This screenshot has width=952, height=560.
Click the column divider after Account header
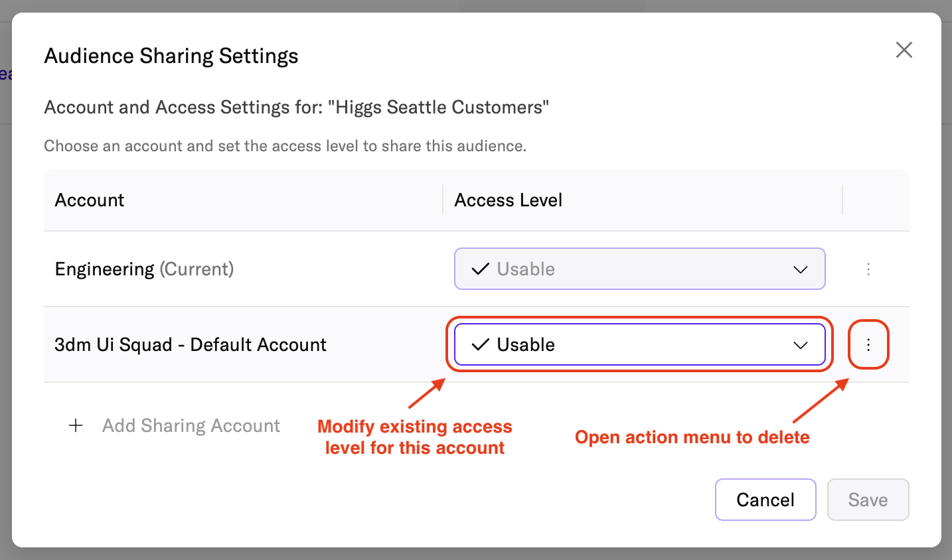[x=443, y=200]
